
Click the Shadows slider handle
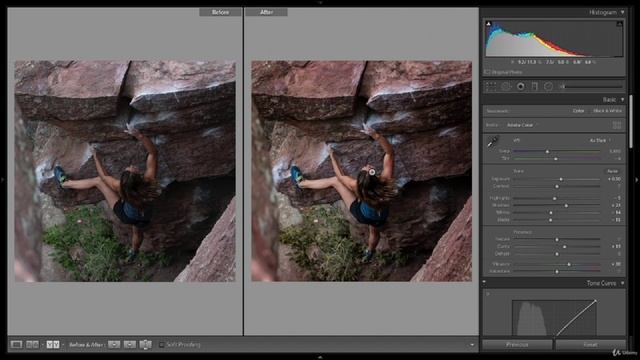(x=566, y=205)
